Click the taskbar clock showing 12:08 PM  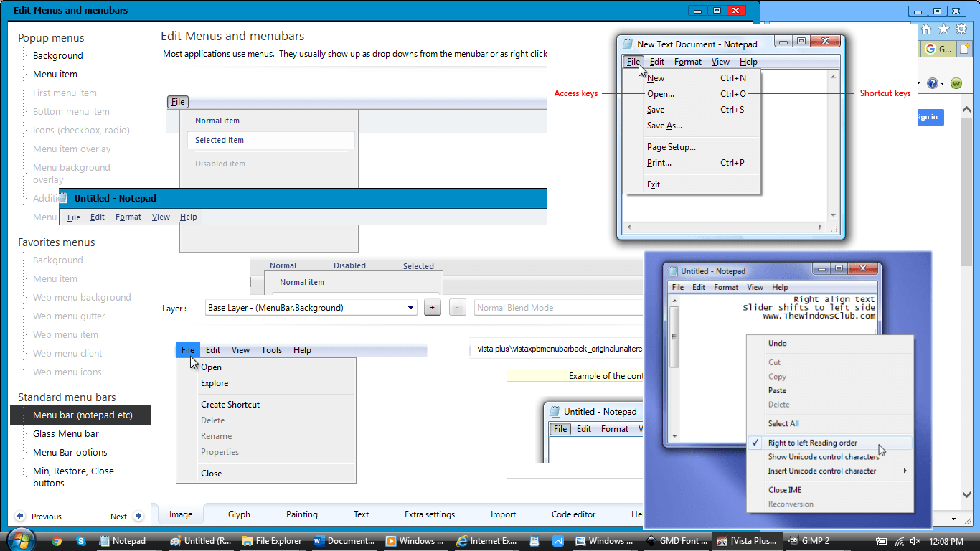[946, 541]
